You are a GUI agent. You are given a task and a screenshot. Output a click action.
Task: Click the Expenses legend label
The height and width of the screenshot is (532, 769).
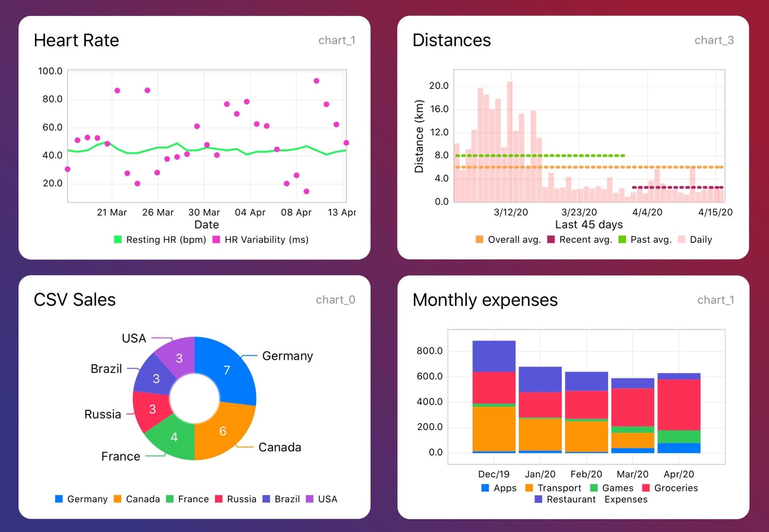click(626, 499)
